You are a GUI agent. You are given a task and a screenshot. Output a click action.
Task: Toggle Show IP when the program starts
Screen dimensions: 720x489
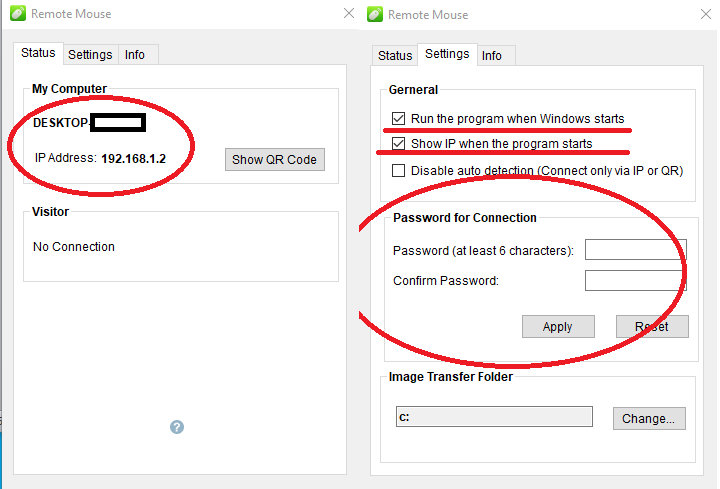(x=399, y=144)
